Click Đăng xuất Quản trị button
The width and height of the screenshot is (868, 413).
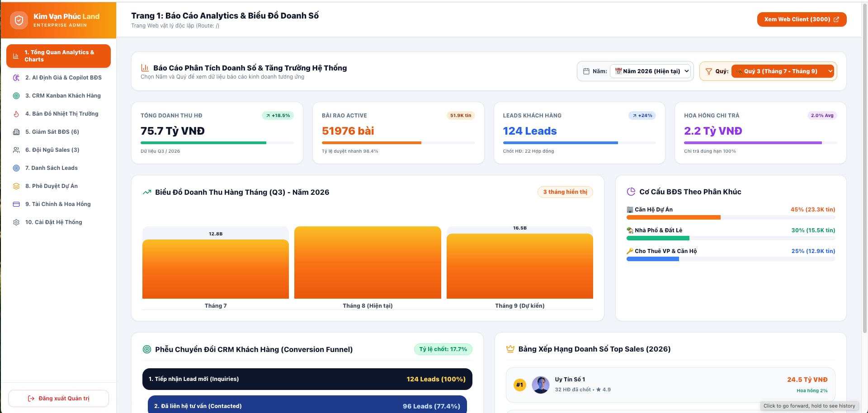pyautogui.click(x=58, y=399)
